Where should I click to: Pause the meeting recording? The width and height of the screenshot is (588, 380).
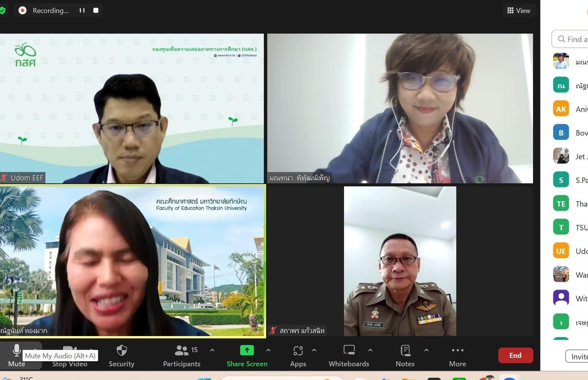pos(82,10)
